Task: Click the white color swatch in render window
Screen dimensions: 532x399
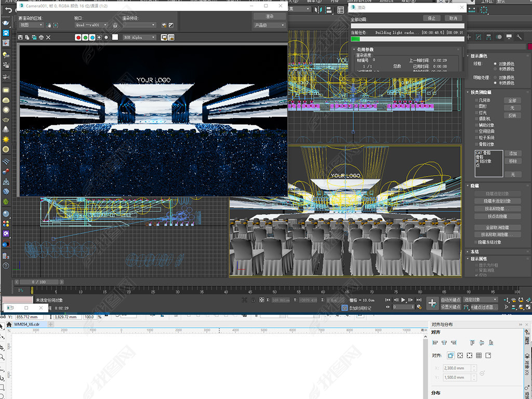Action: 115,37
